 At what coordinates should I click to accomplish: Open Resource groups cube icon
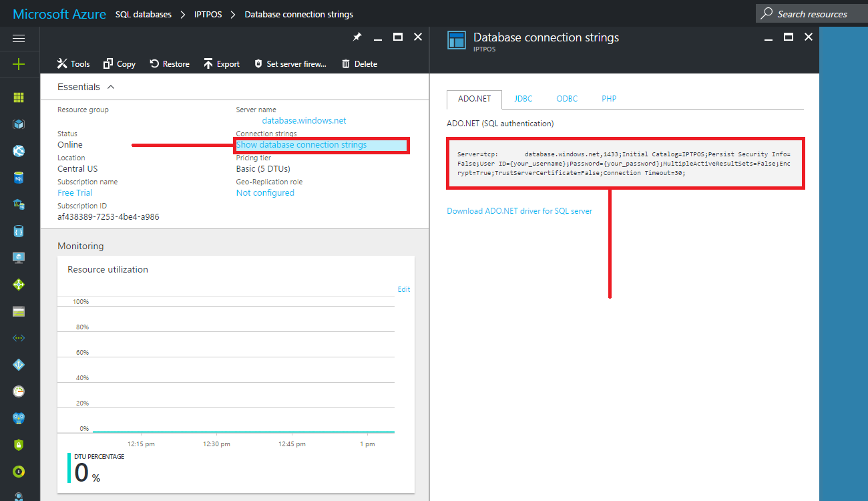coord(19,124)
